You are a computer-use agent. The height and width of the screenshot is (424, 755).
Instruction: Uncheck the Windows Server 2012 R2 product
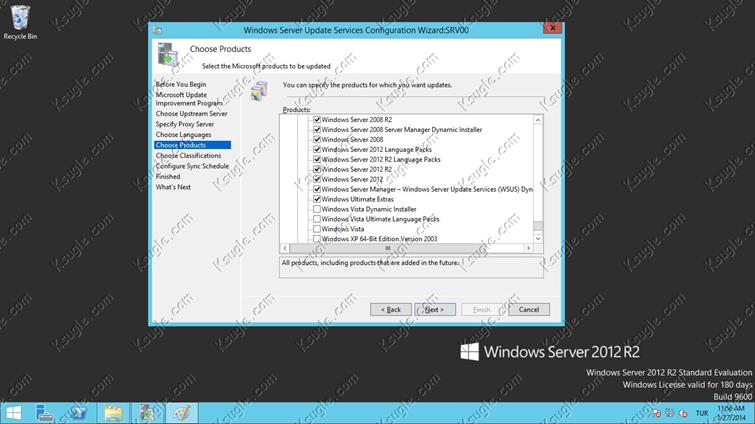tap(317, 169)
